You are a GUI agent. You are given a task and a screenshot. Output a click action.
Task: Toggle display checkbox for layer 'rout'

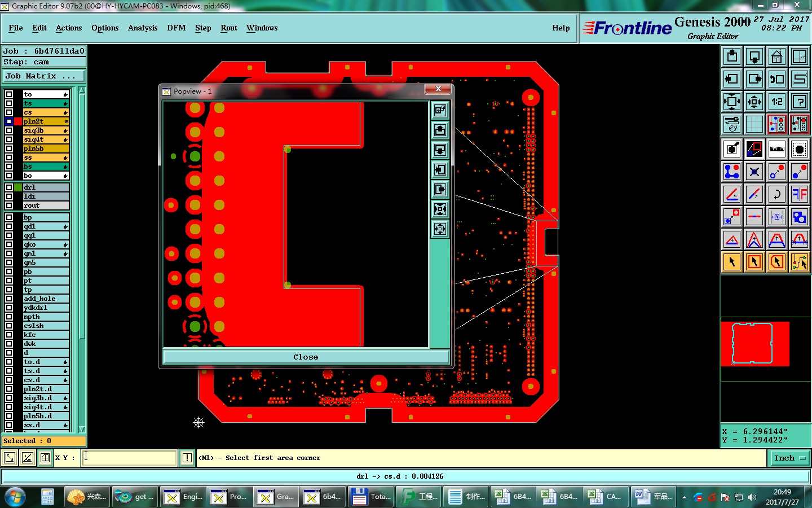click(x=9, y=205)
